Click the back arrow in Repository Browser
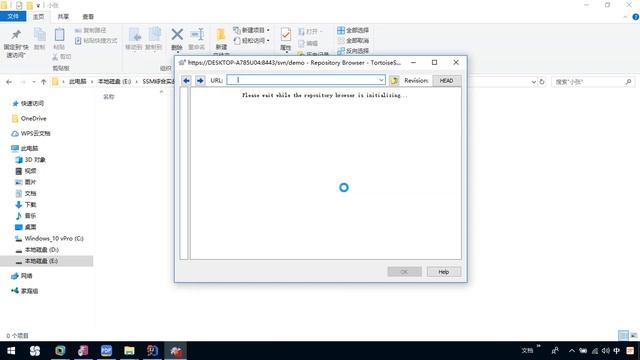 [186, 80]
